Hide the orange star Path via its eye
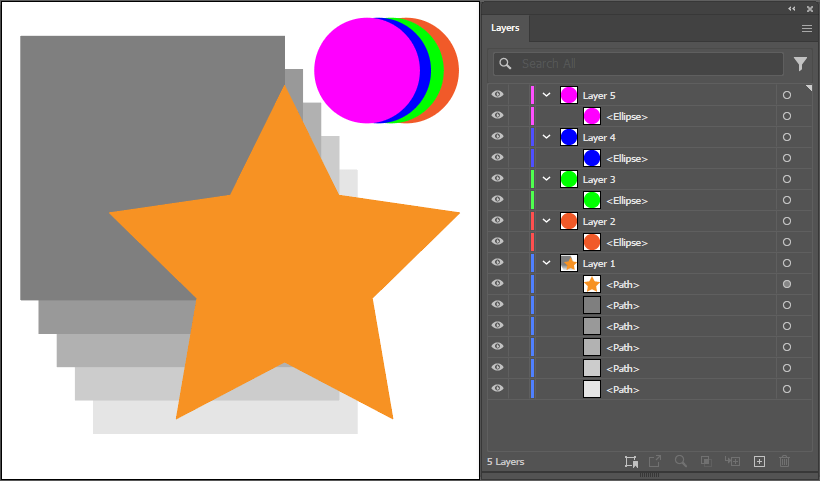This screenshot has height=481, width=820. pos(497,283)
